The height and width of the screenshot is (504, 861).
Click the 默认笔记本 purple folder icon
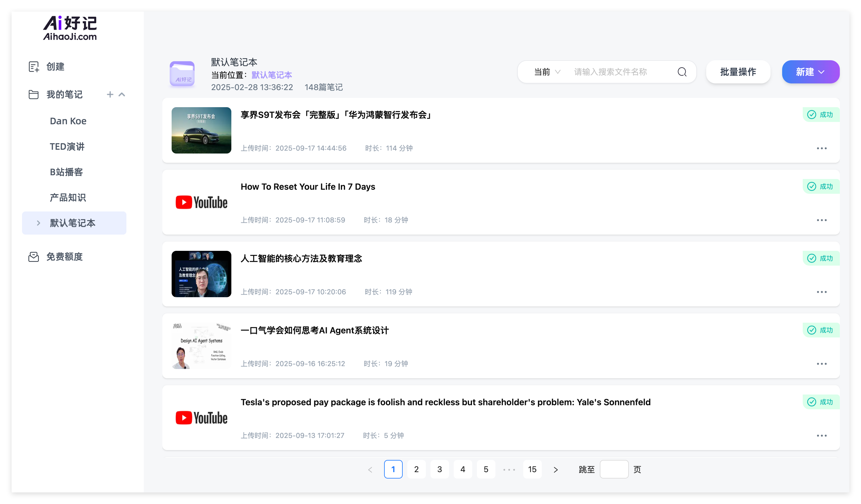coord(182,74)
